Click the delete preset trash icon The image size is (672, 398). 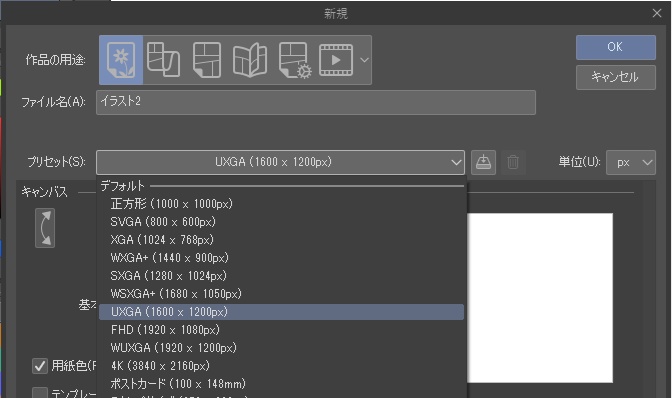coord(513,162)
